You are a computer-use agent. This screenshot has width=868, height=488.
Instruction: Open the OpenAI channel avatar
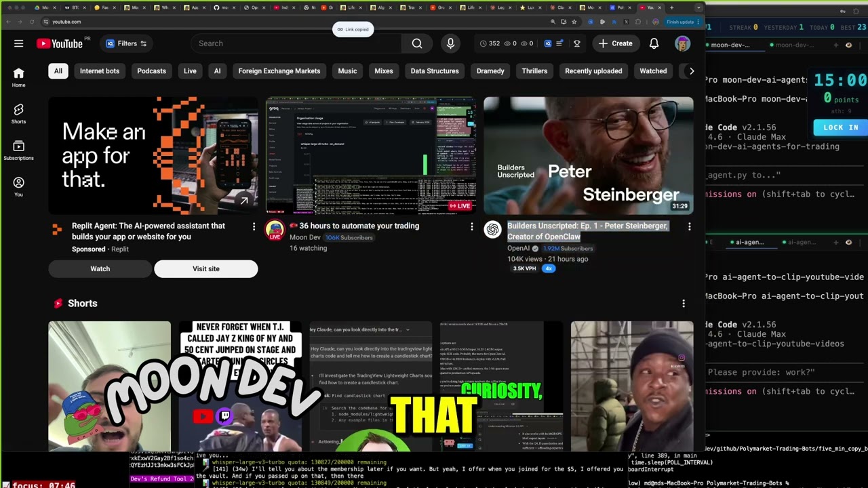493,230
